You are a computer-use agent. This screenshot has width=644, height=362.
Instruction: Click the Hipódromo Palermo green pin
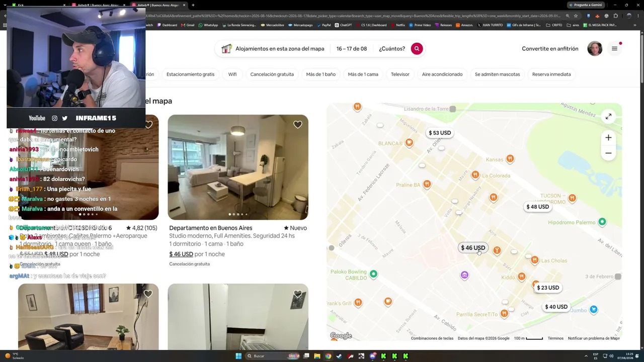pyautogui.click(x=602, y=222)
